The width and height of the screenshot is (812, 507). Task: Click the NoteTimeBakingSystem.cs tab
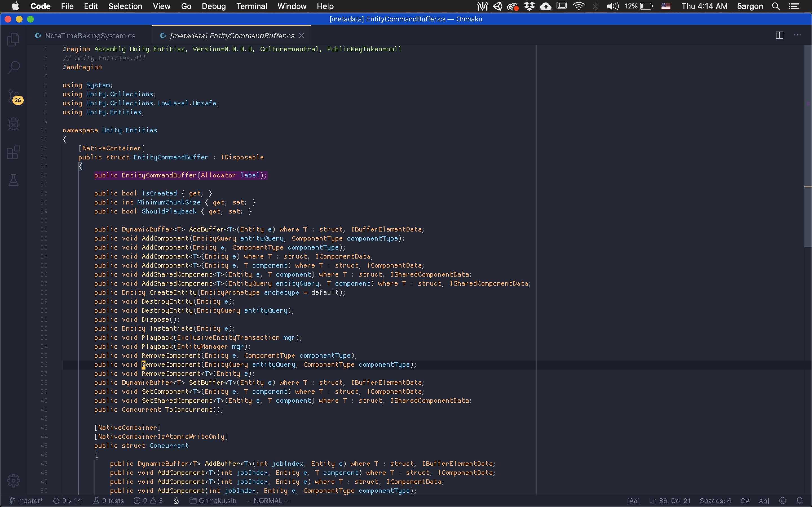(x=90, y=35)
